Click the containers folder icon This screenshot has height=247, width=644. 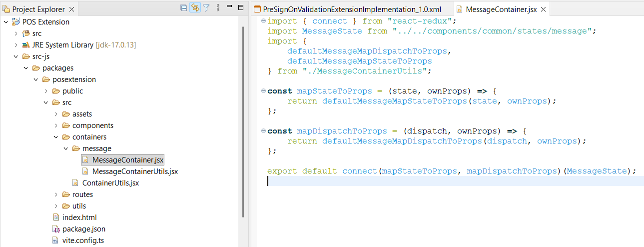tap(65, 137)
